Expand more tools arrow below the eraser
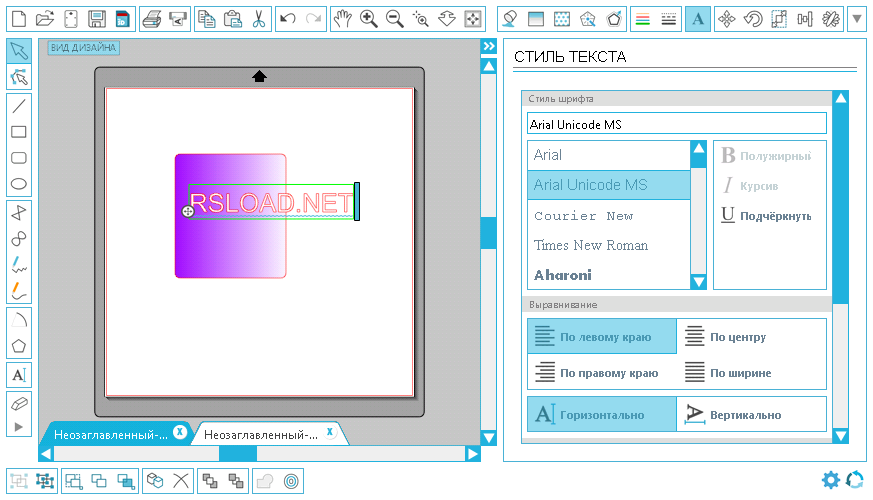873x500 pixels. [x=19, y=427]
